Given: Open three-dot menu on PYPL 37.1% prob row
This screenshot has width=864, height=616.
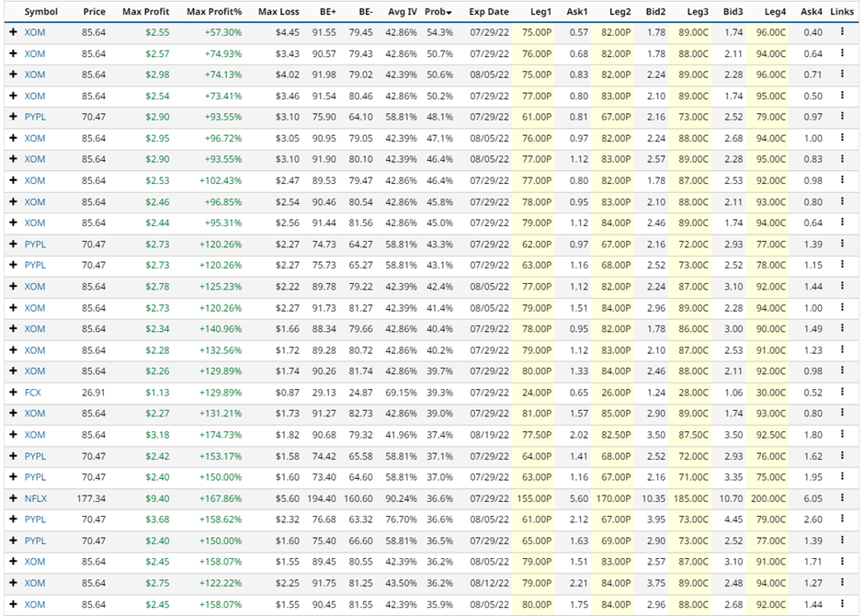Looking at the screenshot, I should (x=842, y=456).
